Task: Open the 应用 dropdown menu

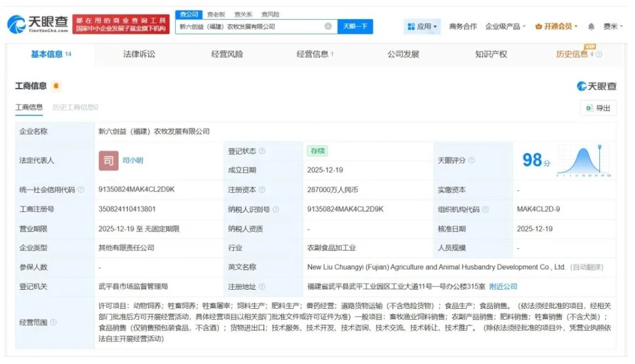Action: pos(423,26)
